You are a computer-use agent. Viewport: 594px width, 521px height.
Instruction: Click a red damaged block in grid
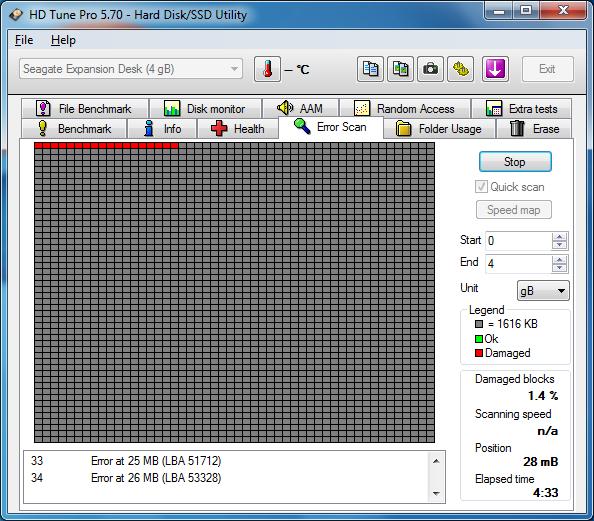coord(38,146)
